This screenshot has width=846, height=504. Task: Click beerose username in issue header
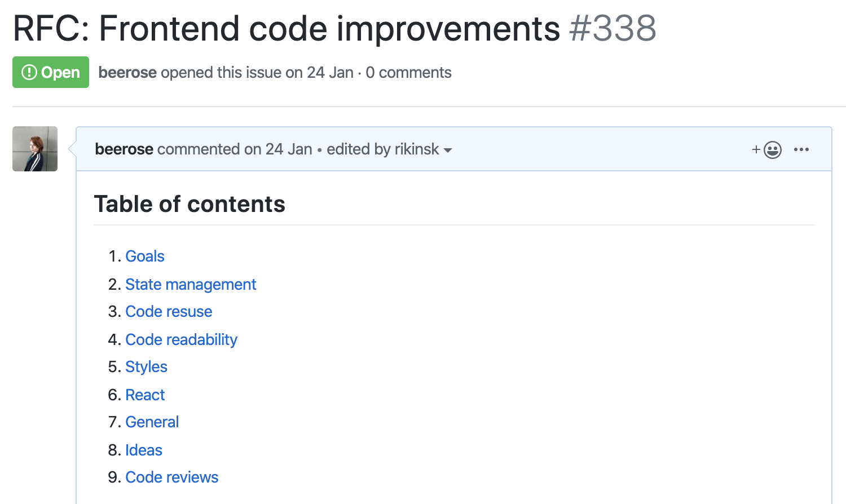pyautogui.click(x=127, y=73)
